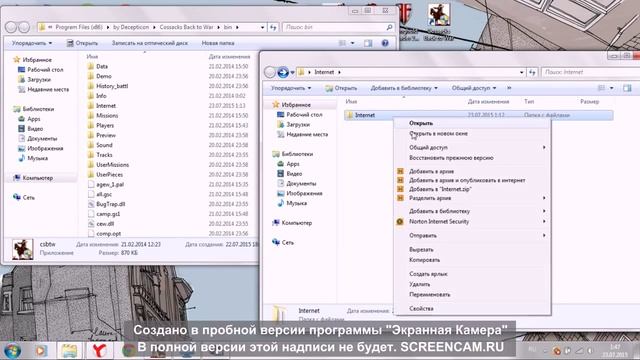Click the refresh button in Internet window address bar

(x=532, y=72)
